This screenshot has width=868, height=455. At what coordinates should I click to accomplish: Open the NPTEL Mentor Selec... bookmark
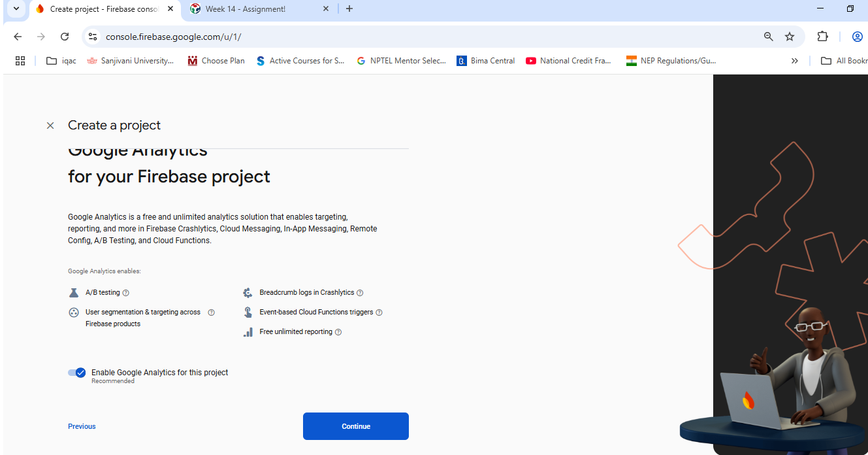401,61
